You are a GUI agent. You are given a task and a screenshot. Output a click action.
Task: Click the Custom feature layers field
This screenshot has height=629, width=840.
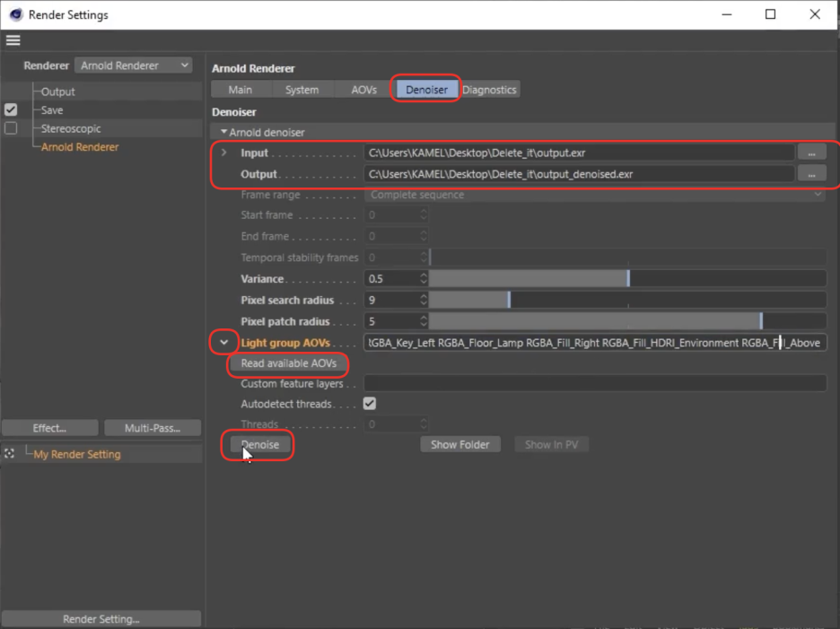[595, 384]
